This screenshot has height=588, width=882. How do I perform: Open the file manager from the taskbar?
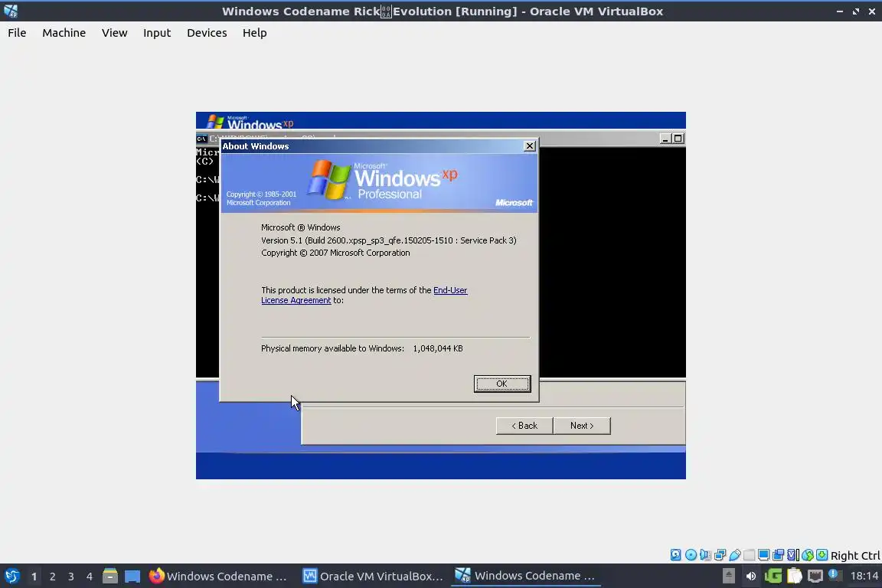click(x=110, y=576)
